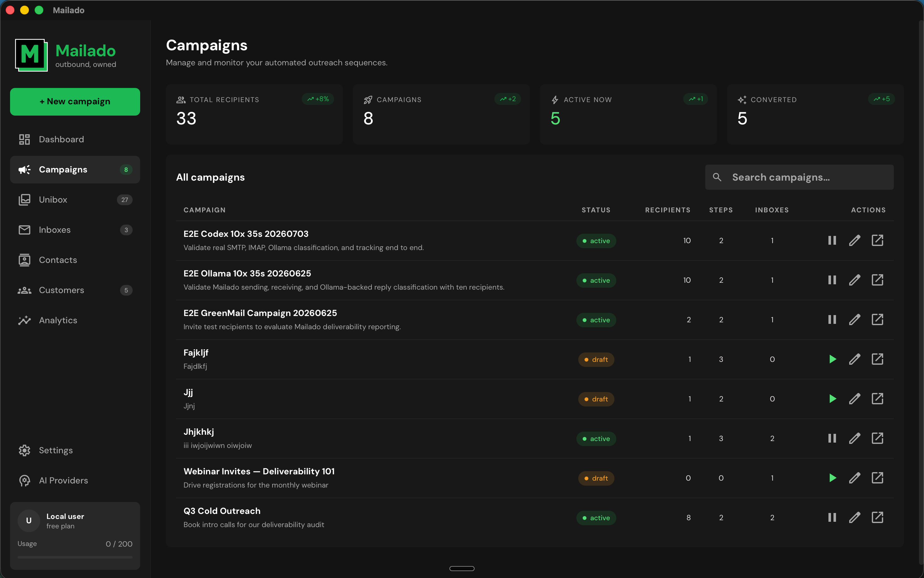Screen dimensions: 924x578
Task: Open E2E Codex 10x 35s in new view
Action: 877,240
